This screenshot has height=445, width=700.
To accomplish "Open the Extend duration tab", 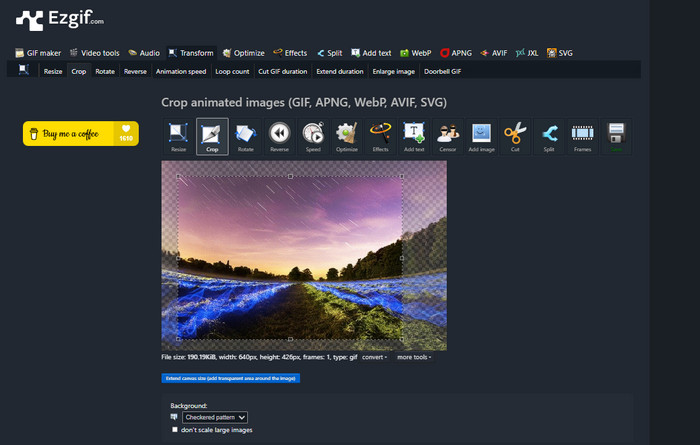I will click(340, 71).
